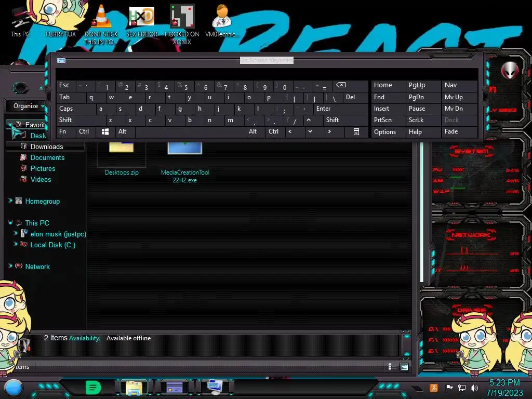Switch to large icons view in Explorer
Image resolution: width=532 pixels, height=399 pixels.
404,367
